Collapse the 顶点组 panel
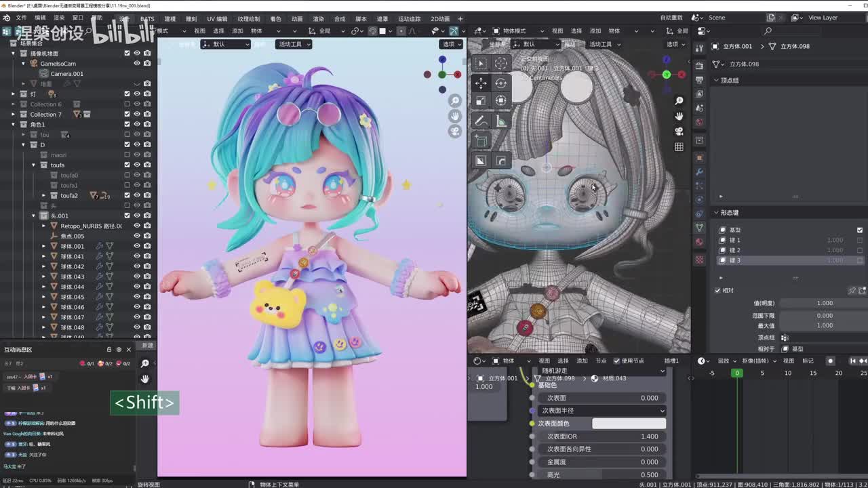Image resolution: width=868 pixels, height=488 pixels. coord(716,80)
